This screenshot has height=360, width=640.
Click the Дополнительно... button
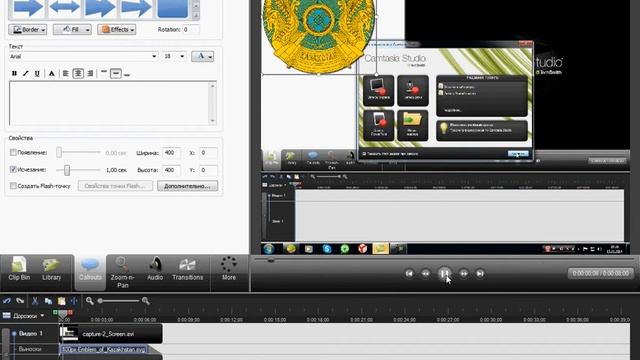click(187, 186)
